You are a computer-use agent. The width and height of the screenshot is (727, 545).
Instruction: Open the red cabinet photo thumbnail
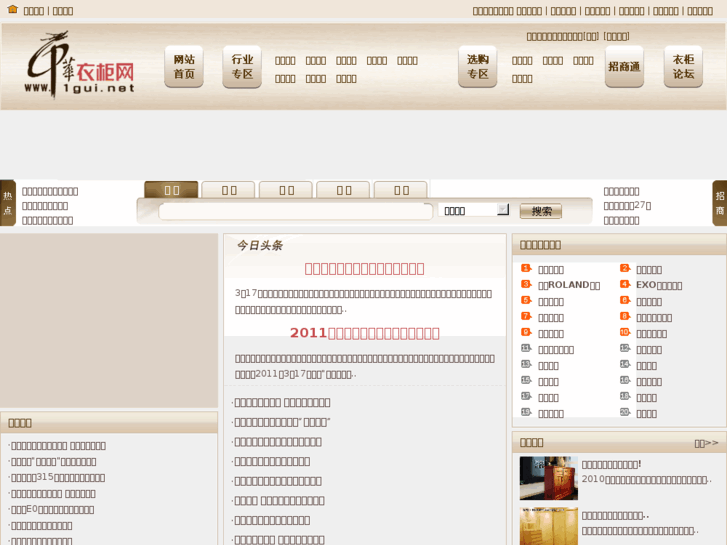[x=549, y=478]
